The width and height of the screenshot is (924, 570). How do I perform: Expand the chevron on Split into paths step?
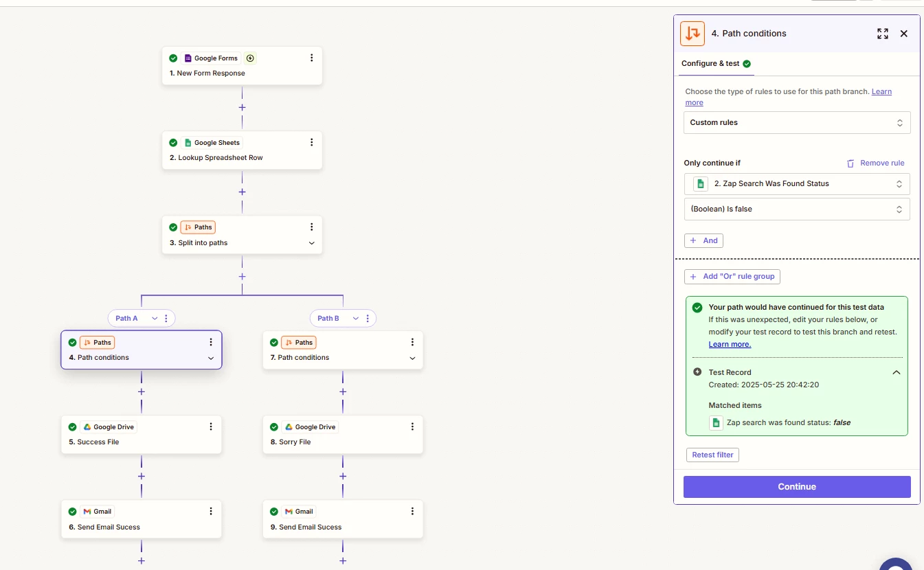coord(311,243)
